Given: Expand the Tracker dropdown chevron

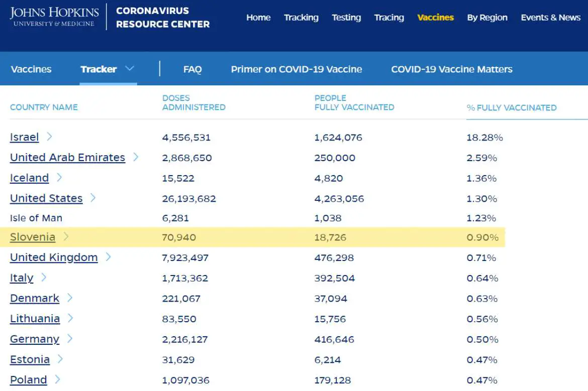Looking at the screenshot, I should pos(129,69).
